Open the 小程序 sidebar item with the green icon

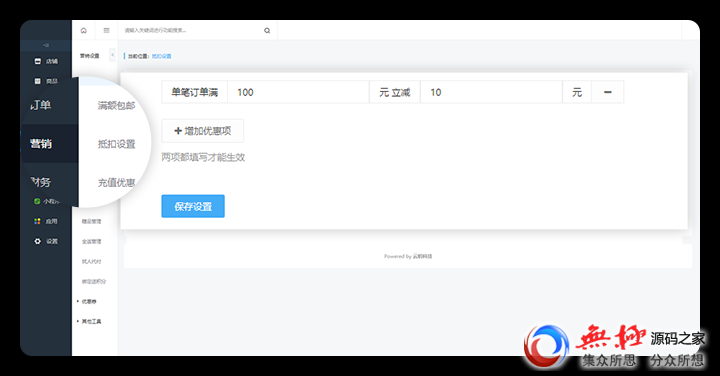coord(46,201)
